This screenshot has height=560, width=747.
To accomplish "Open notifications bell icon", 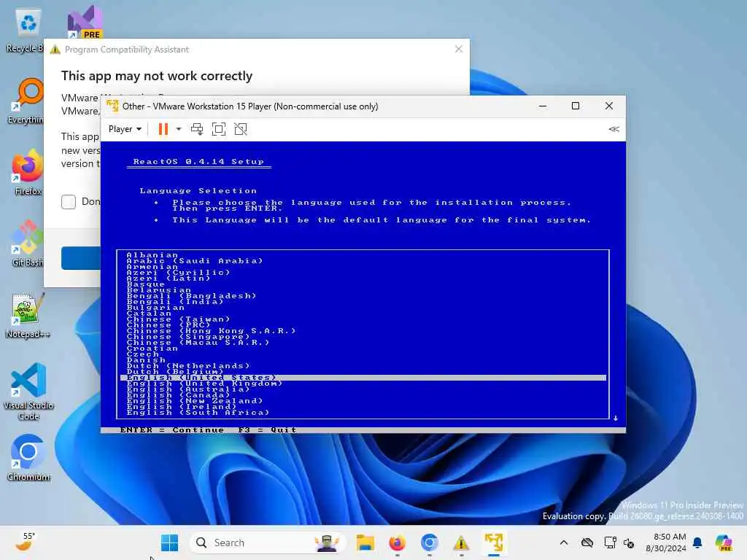I will pyautogui.click(x=697, y=542).
